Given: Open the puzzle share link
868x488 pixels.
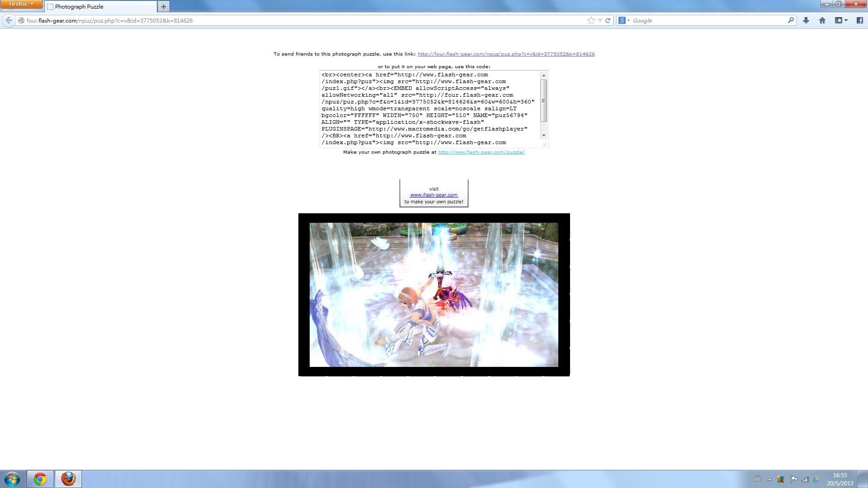Looking at the screenshot, I should (x=506, y=54).
